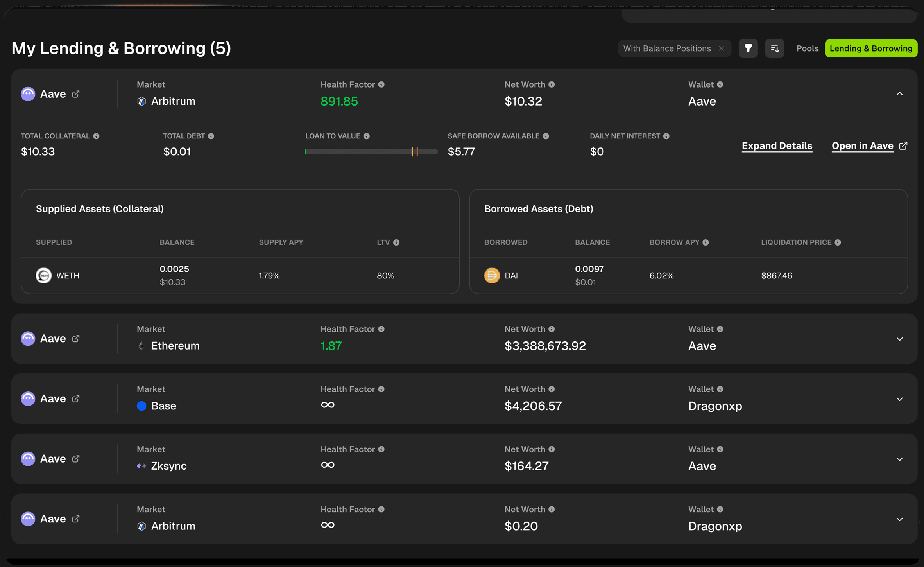Click Daily Net Interest info icon
Viewport: 924px width, 567px height.
666,136
